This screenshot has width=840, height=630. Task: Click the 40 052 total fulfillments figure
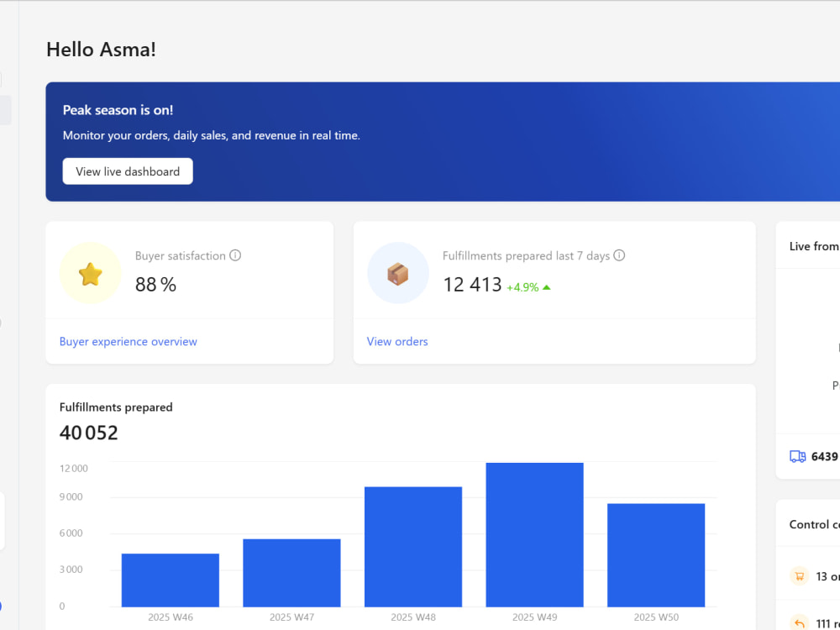click(x=88, y=433)
